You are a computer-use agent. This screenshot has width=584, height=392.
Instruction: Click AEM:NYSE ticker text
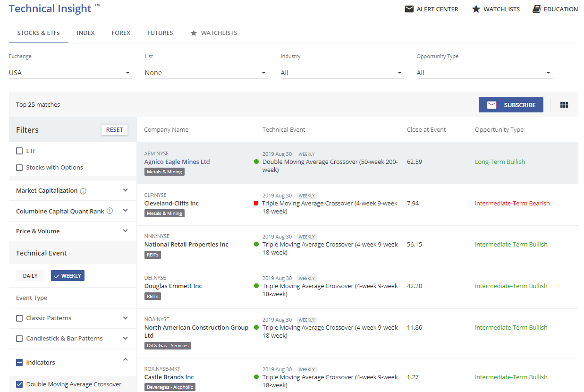(156, 153)
